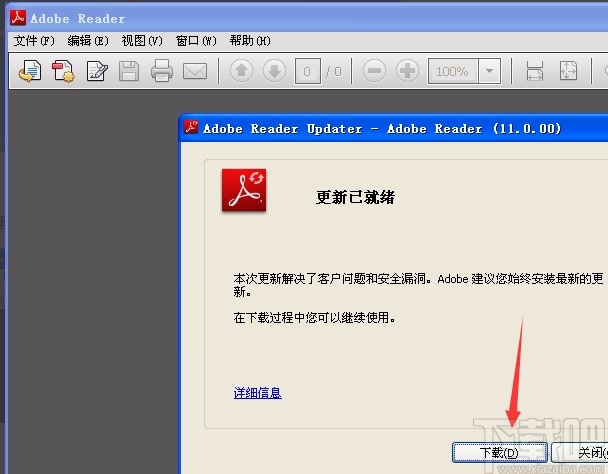Click the page number input box

[x=307, y=71]
